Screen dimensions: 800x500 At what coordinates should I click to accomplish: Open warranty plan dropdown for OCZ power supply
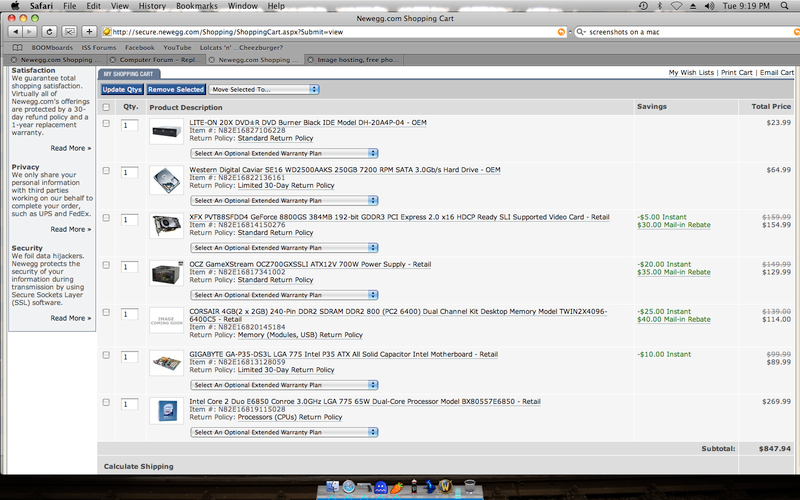(x=284, y=295)
